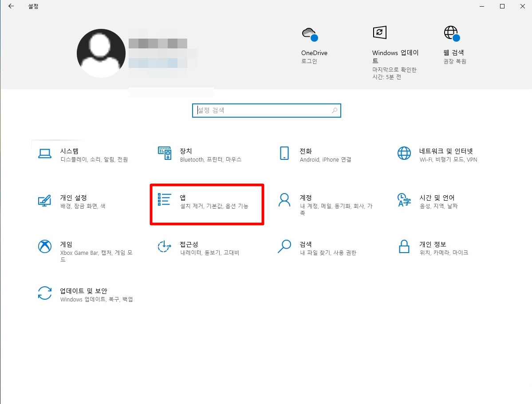Viewport: 532px width, 404px height.
Task: Click 업데이트 및 보안 title text
Action: [83, 291]
